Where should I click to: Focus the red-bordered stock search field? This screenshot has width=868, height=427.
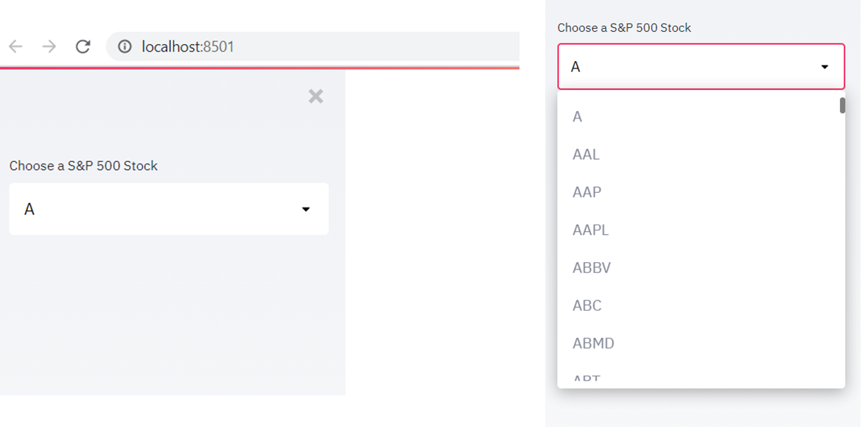coord(685,67)
